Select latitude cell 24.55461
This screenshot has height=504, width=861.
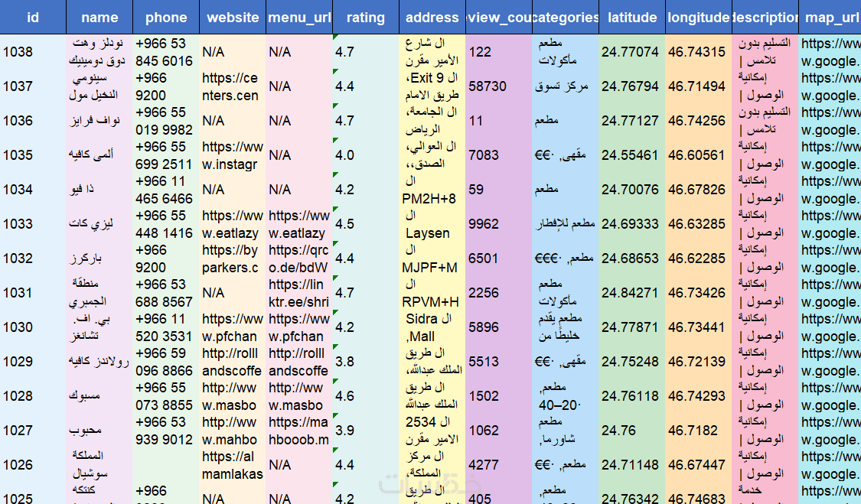[x=632, y=155]
